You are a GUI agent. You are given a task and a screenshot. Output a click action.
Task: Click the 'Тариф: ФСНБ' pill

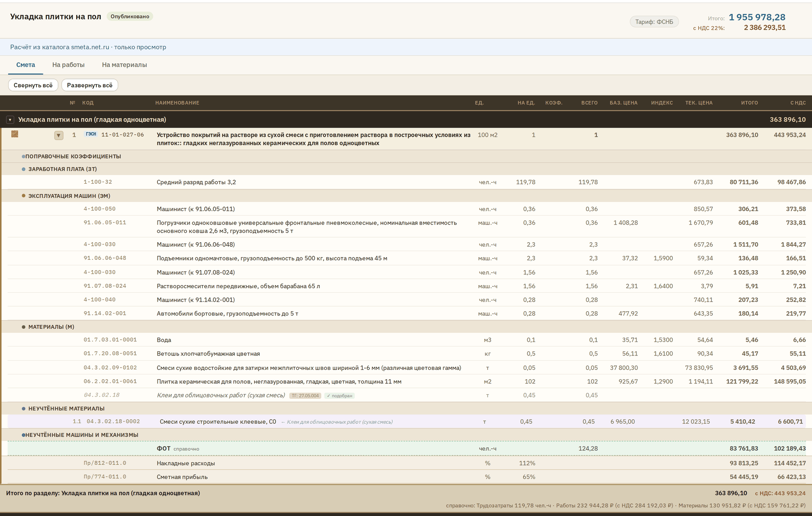click(x=654, y=22)
